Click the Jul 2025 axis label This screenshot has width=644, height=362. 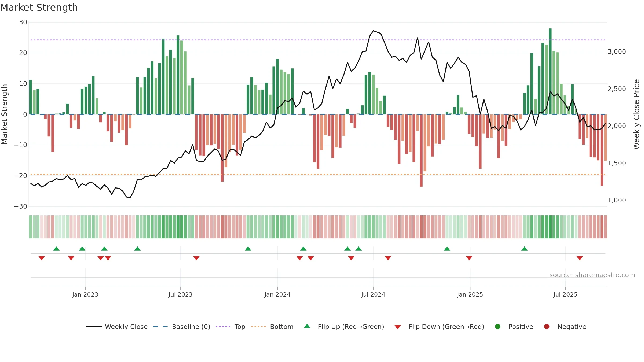coord(565,294)
